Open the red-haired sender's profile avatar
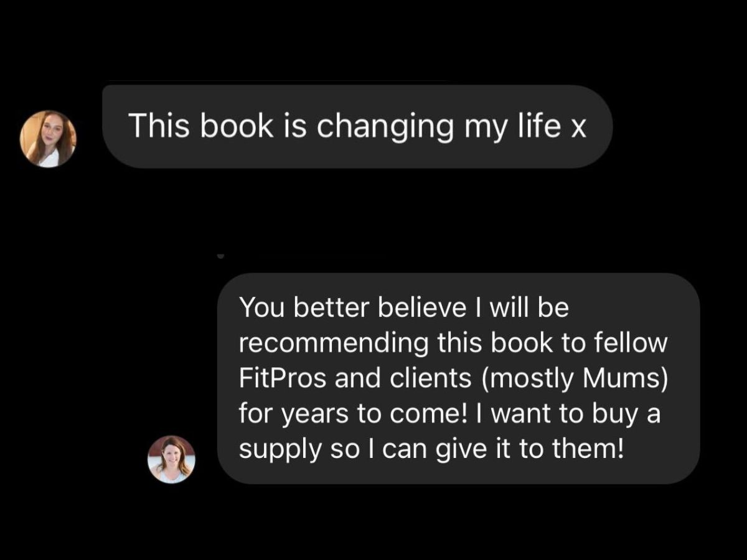The height and width of the screenshot is (560, 747). [48, 139]
